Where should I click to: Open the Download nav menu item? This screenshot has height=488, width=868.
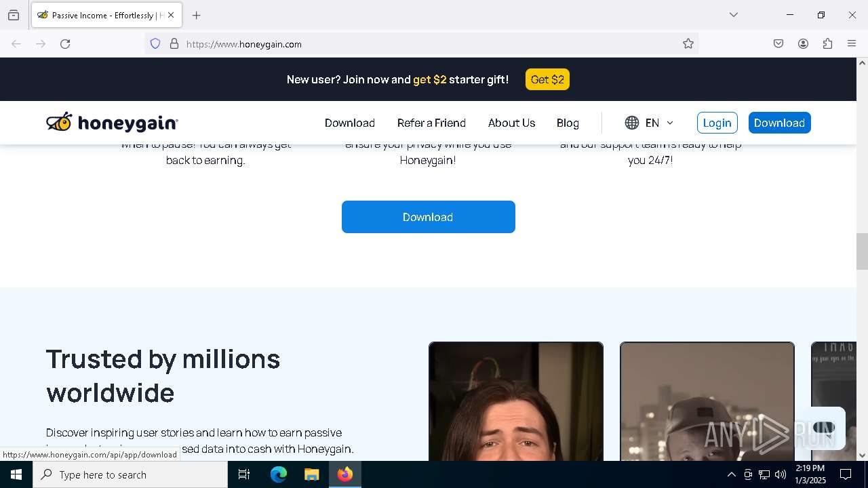[350, 123]
